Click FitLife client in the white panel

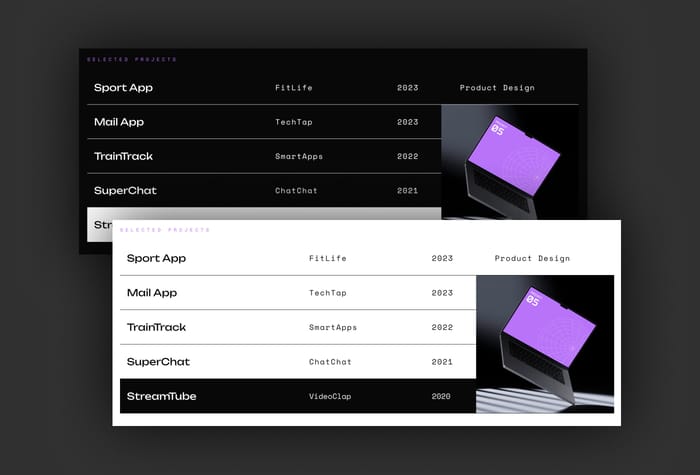(x=328, y=258)
